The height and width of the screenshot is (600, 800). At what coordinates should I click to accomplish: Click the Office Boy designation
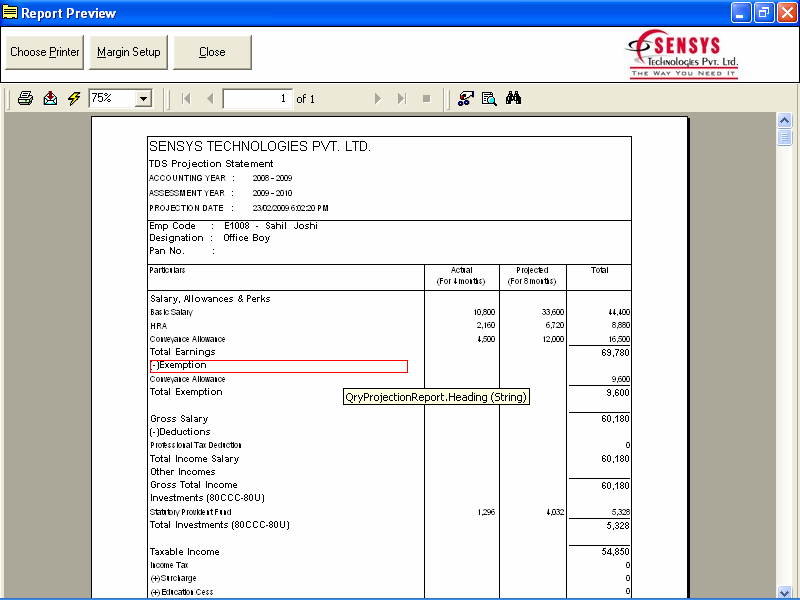point(246,238)
